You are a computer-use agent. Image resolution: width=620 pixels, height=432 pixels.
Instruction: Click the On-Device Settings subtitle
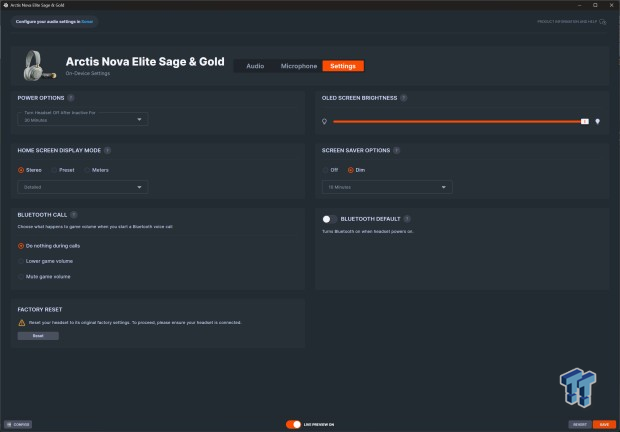pyautogui.click(x=88, y=73)
